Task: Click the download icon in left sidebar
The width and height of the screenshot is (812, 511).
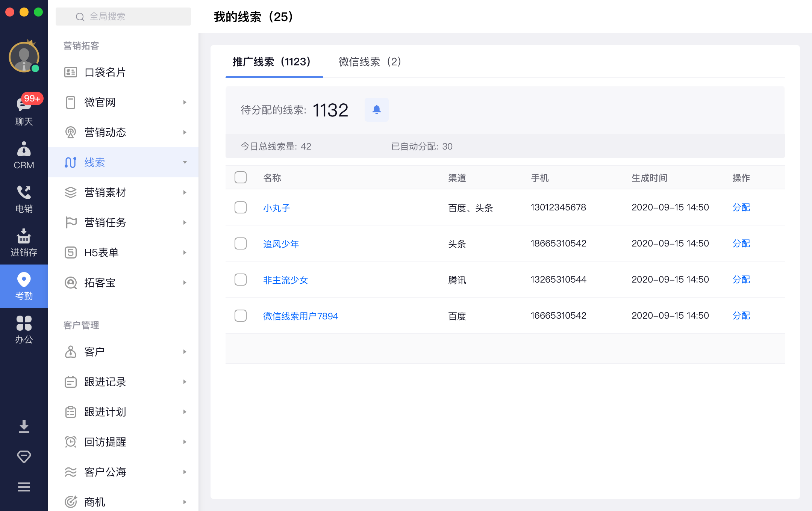Action: click(x=24, y=426)
